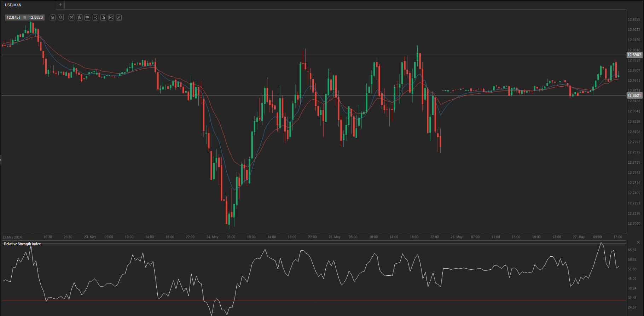
Task: Close the Relative Strength Index panel
Action: click(638, 242)
